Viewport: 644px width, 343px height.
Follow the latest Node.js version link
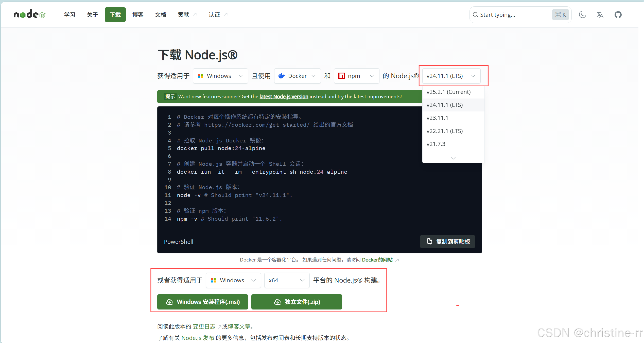(x=284, y=96)
